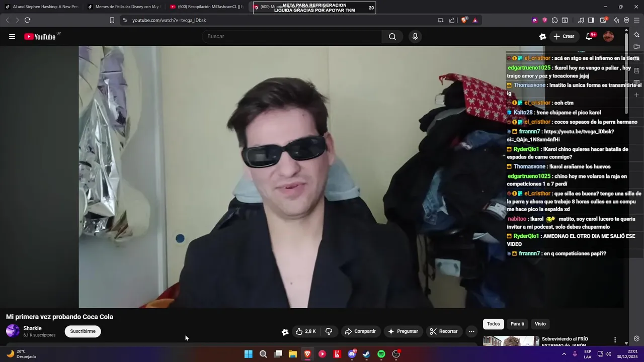This screenshot has width=644, height=362.
Task: Open the Sharkie channel name link
Action: click(x=32, y=328)
